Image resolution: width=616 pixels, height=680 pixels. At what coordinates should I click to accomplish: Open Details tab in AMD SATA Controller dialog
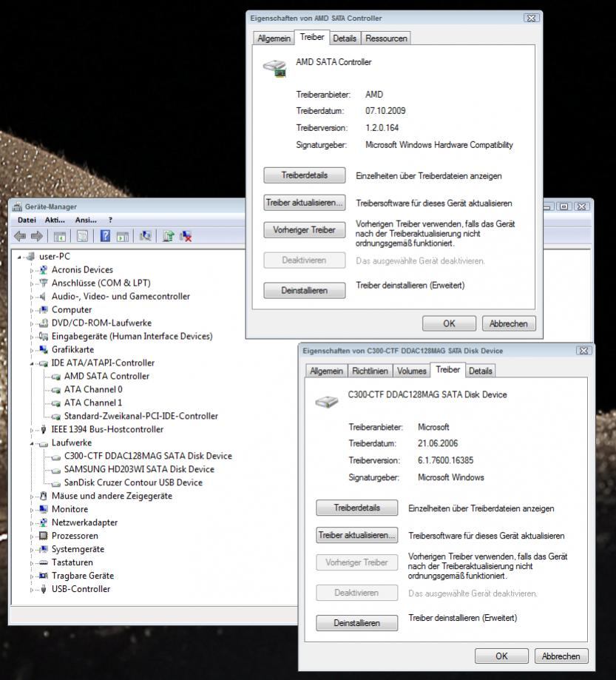[345, 38]
